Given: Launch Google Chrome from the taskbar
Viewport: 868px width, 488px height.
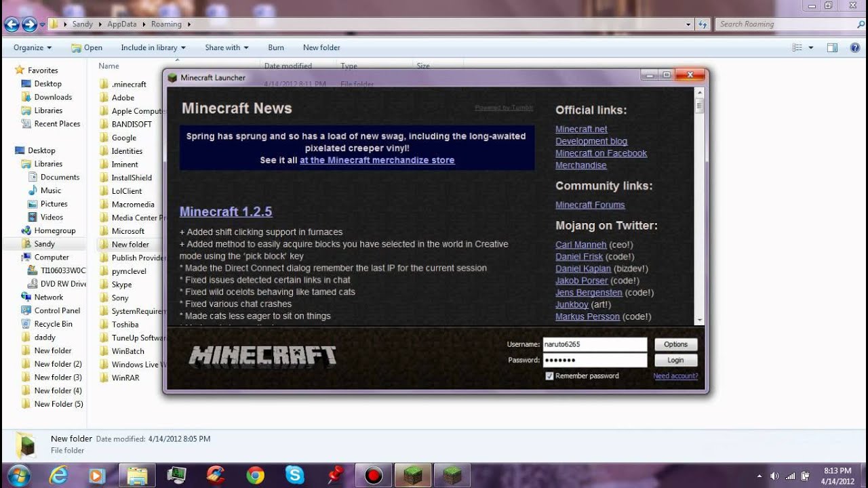Looking at the screenshot, I should point(255,476).
